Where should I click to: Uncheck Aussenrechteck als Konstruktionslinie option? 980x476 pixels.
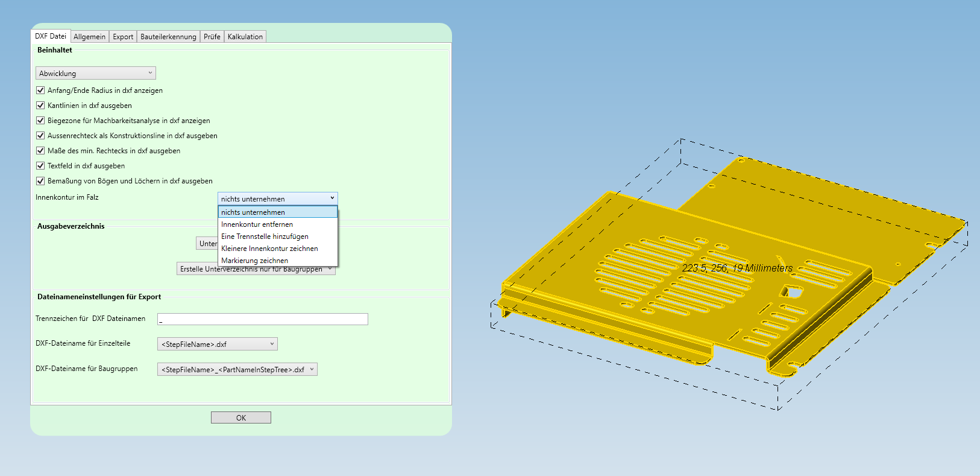[40, 136]
